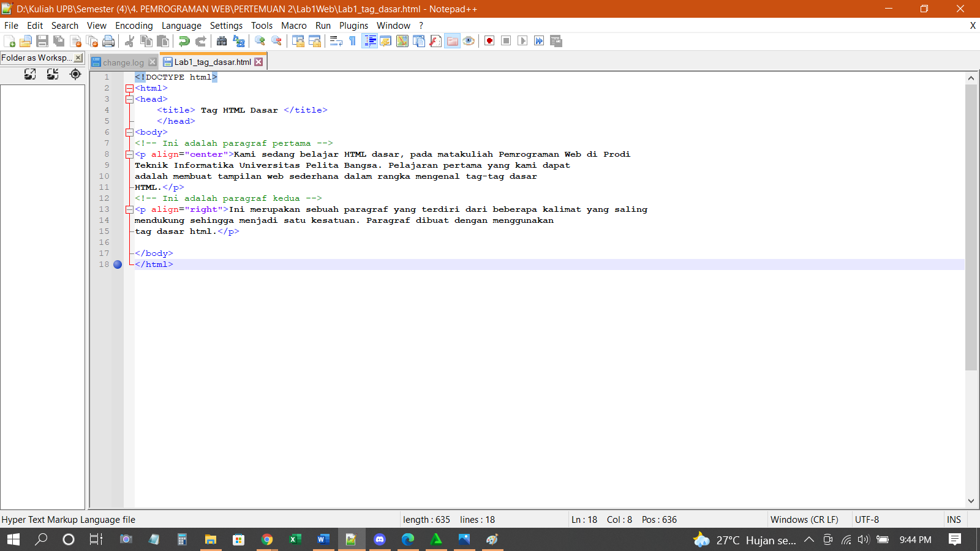Switch to the change.log tab
This screenshot has width=980, height=551.
pos(123,62)
